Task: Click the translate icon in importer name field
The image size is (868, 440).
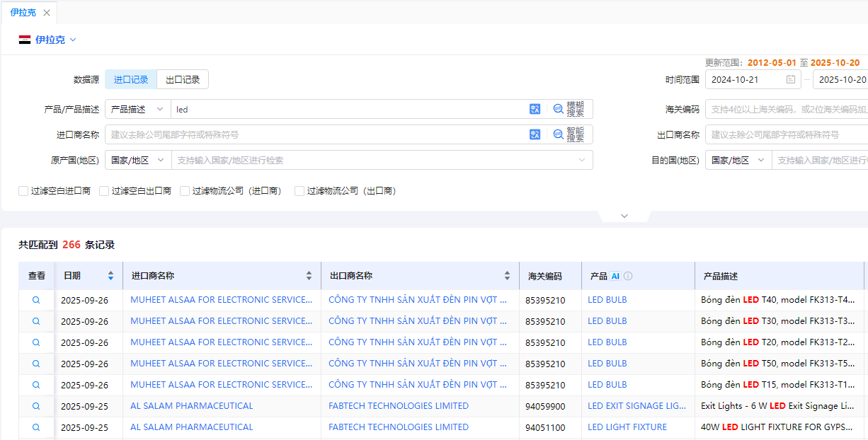Action: (535, 134)
